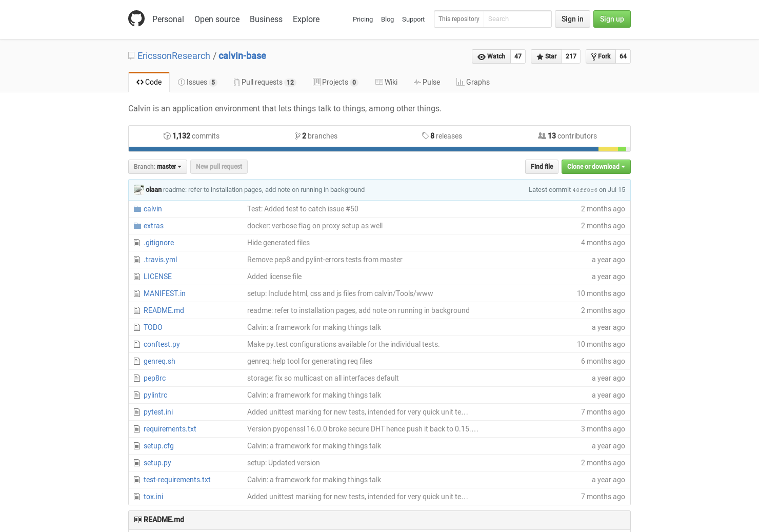Click the green Sign up button
759x532 pixels.
[612, 19]
